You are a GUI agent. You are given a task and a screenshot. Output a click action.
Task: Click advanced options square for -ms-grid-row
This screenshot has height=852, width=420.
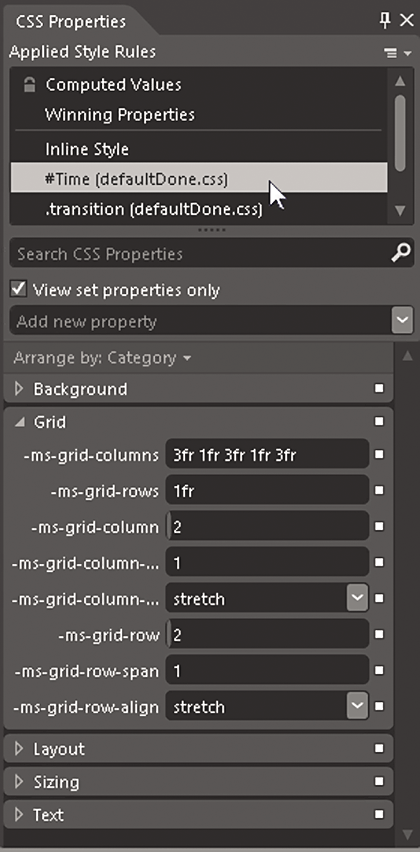(x=379, y=634)
